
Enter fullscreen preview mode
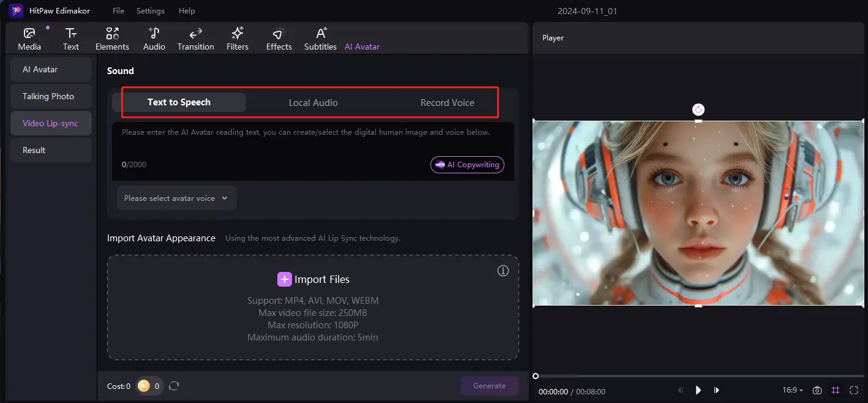pos(854,390)
